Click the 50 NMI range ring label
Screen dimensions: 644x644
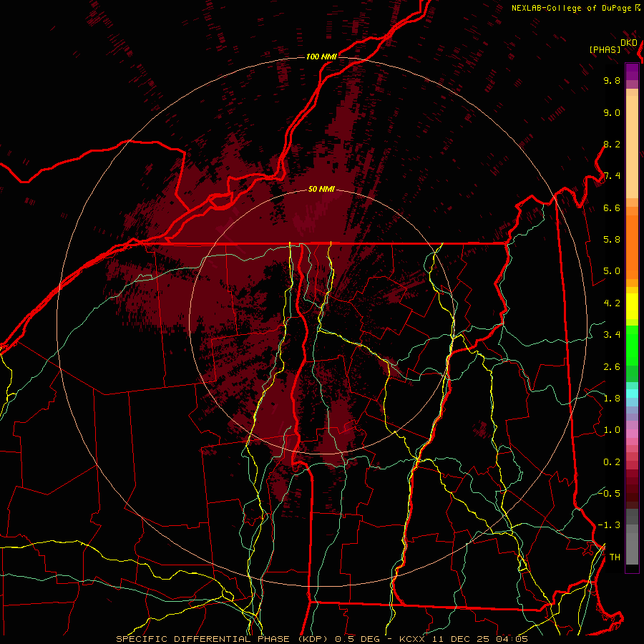click(321, 189)
